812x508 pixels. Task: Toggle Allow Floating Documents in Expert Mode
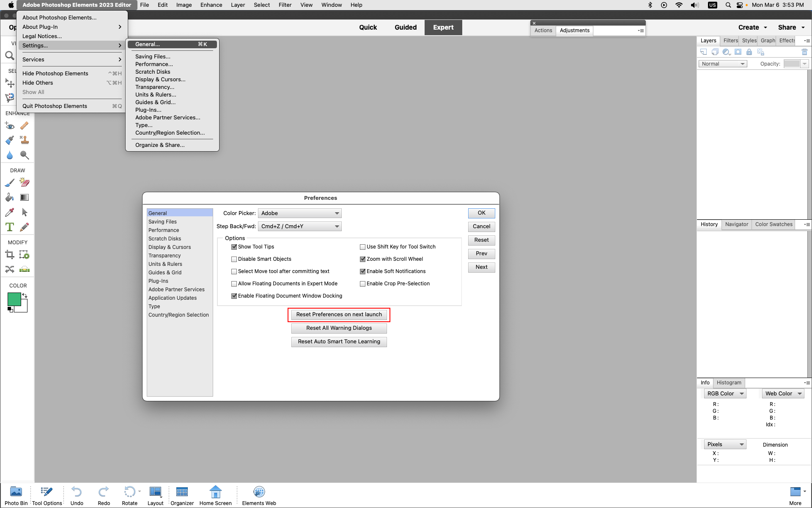(x=234, y=283)
